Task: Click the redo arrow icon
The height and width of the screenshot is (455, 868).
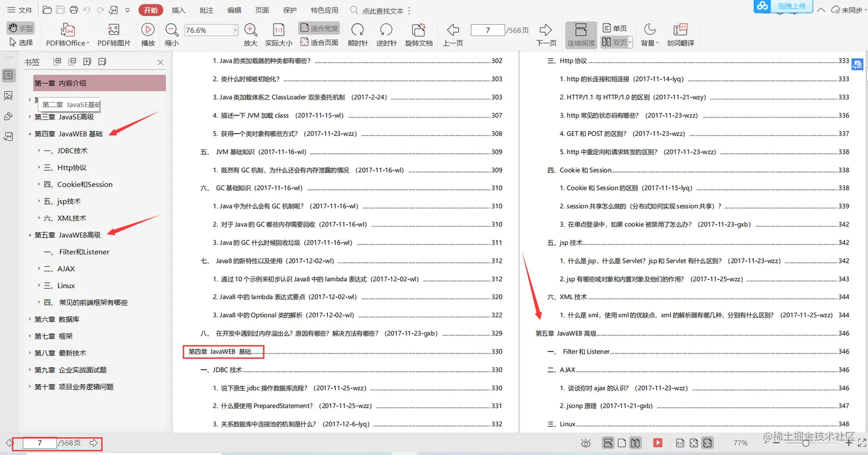Action: click(100, 10)
